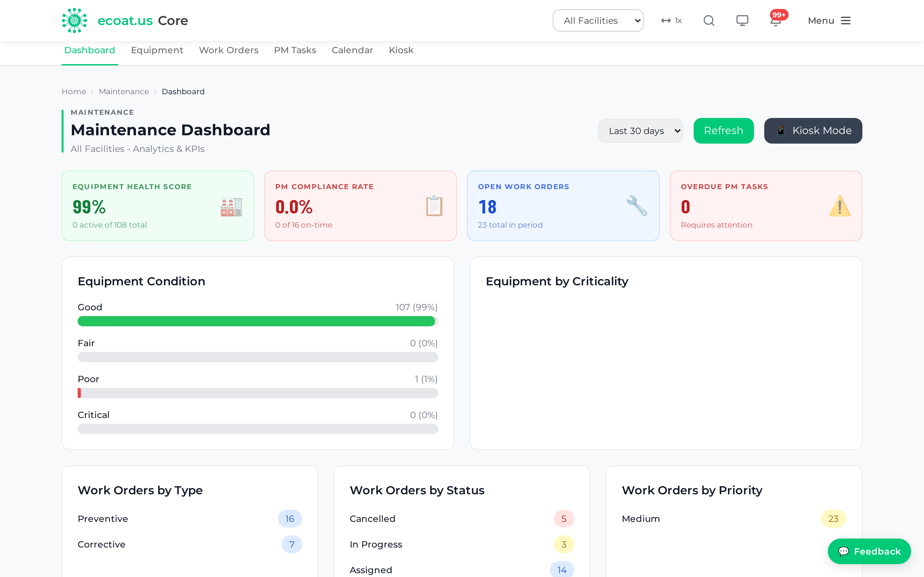924x577 pixels.
Task: Open the hamburger Menu icon
Action: pos(845,21)
